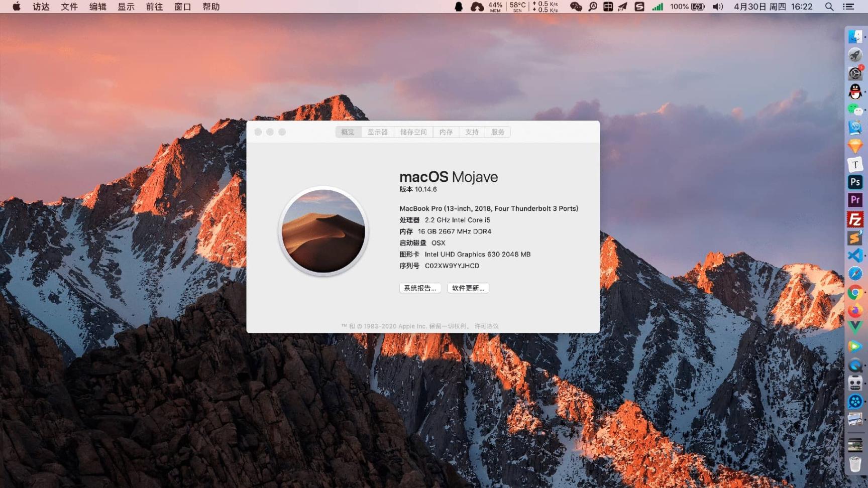Launch Premiere Pro from the dock
This screenshot has height=488, width=868.
coord(855,200)
